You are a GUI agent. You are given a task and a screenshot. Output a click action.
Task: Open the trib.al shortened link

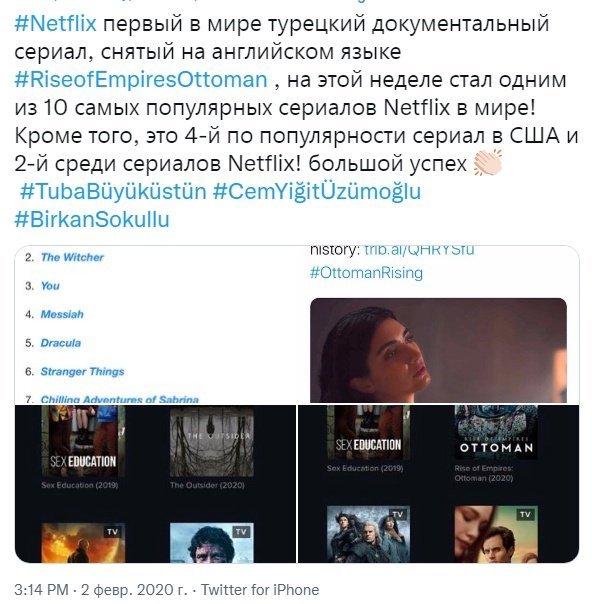pos(419,250)
